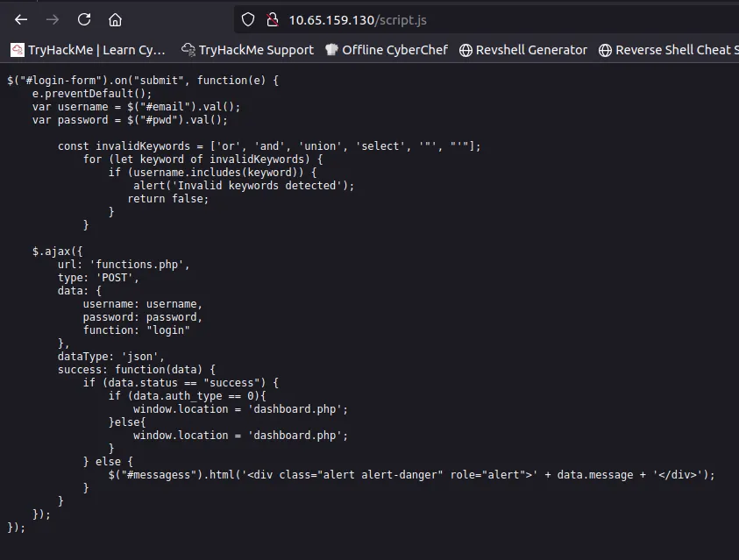
Task: Click the e.preventDefault() line
Action: [92, 94]
